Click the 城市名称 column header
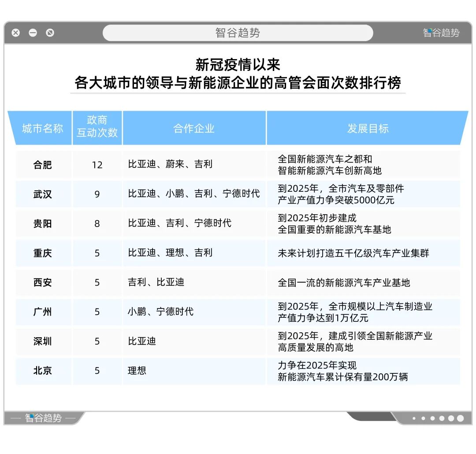 pos(42,128)
